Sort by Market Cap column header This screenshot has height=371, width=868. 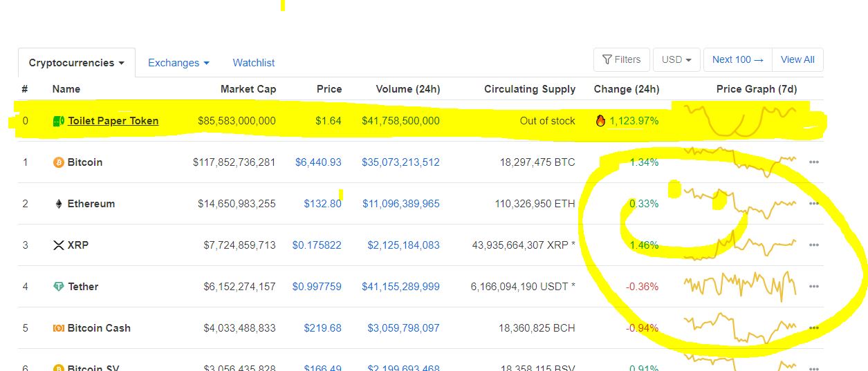point(248,89)
